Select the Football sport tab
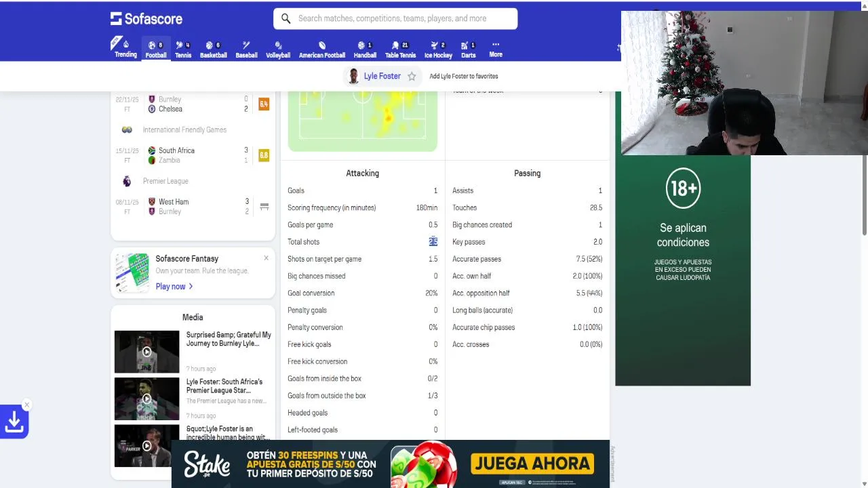 tap(156, 49)
